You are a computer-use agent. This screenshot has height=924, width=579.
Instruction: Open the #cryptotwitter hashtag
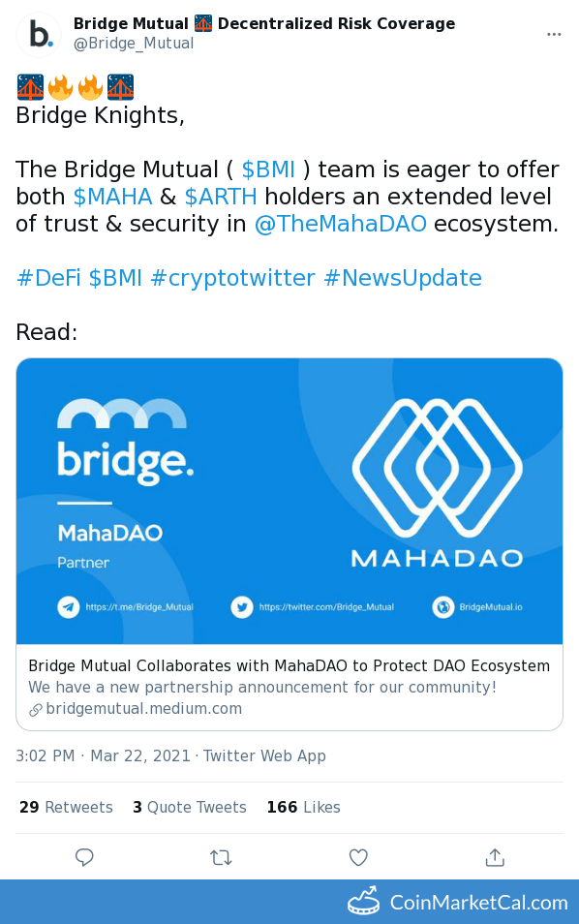[232, 278]
